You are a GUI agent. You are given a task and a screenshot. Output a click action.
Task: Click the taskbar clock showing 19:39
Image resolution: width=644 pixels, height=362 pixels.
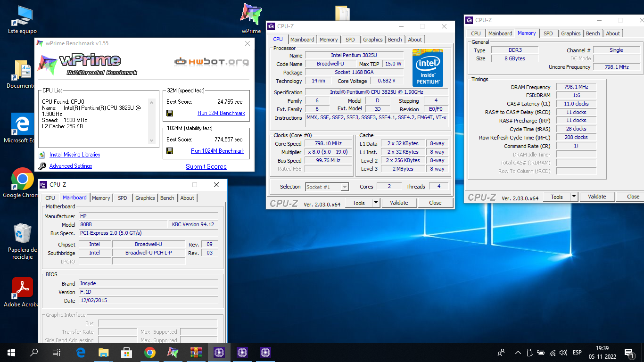coord(602,353)
